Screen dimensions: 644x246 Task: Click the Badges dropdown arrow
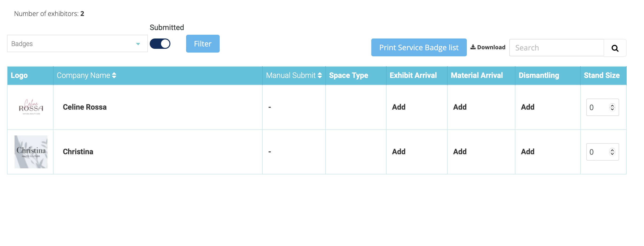[138, 44]
